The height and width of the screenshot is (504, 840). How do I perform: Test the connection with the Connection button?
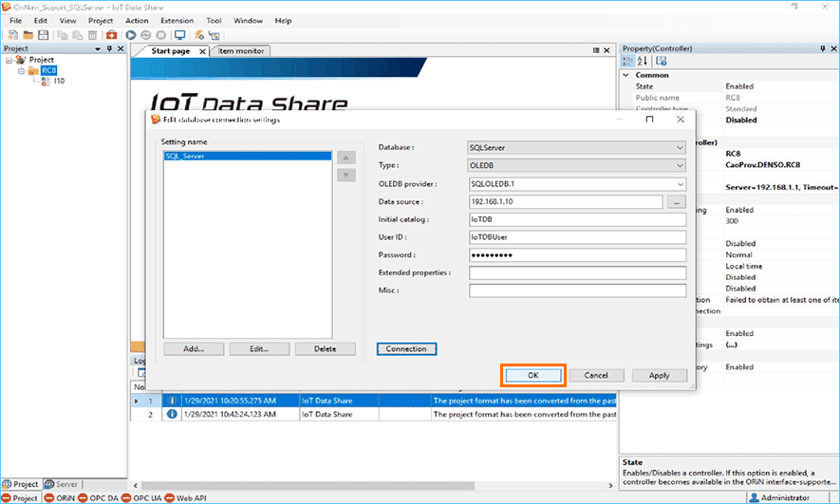(406, 348)
